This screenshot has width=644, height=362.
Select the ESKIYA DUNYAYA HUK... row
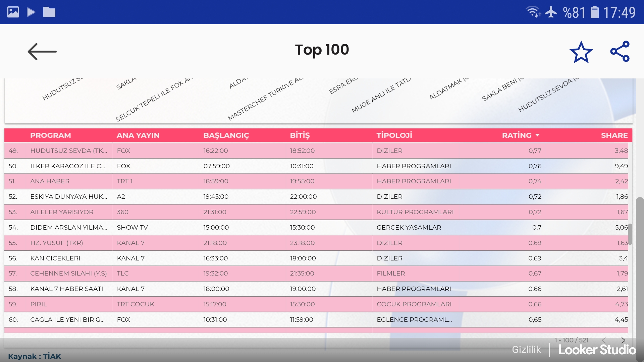coord(69,196)
